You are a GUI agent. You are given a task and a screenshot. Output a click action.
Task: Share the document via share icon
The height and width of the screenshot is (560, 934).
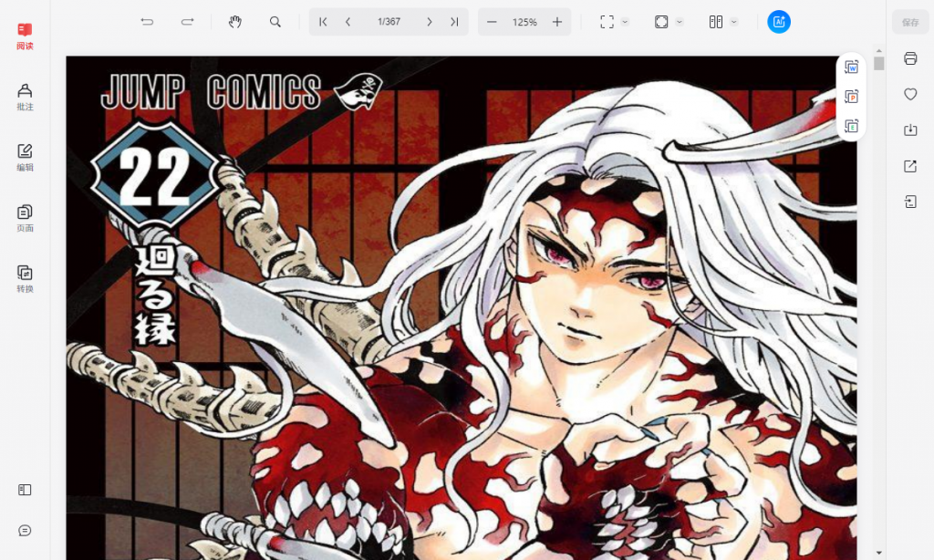[910, 166]
